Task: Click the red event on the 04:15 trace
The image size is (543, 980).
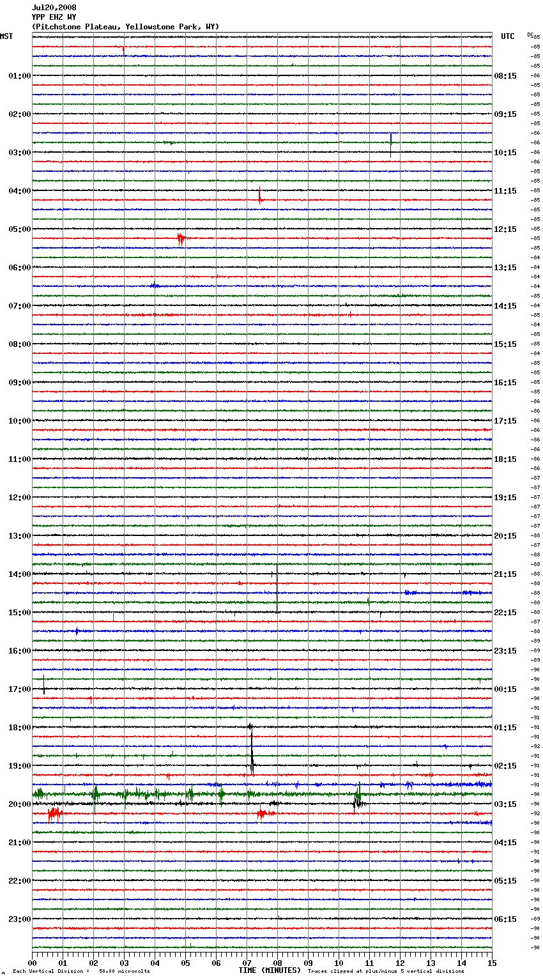Action: click(x=260, y=196)
